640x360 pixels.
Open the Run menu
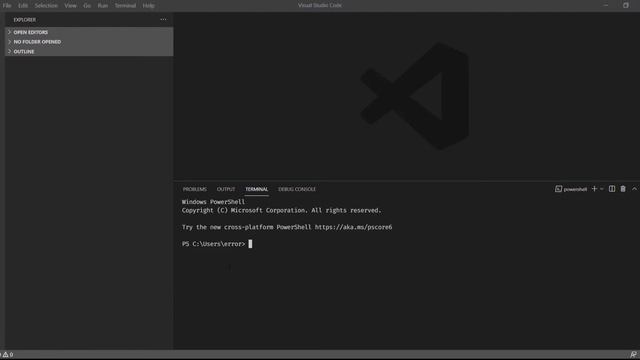pos(103,5)
